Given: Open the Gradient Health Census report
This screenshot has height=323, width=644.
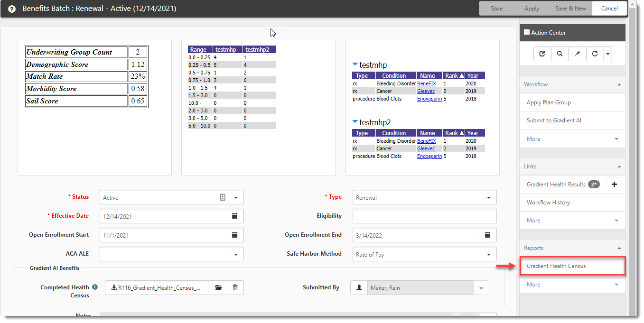Looking at the screenshot, I should click(x=556, y=266).
